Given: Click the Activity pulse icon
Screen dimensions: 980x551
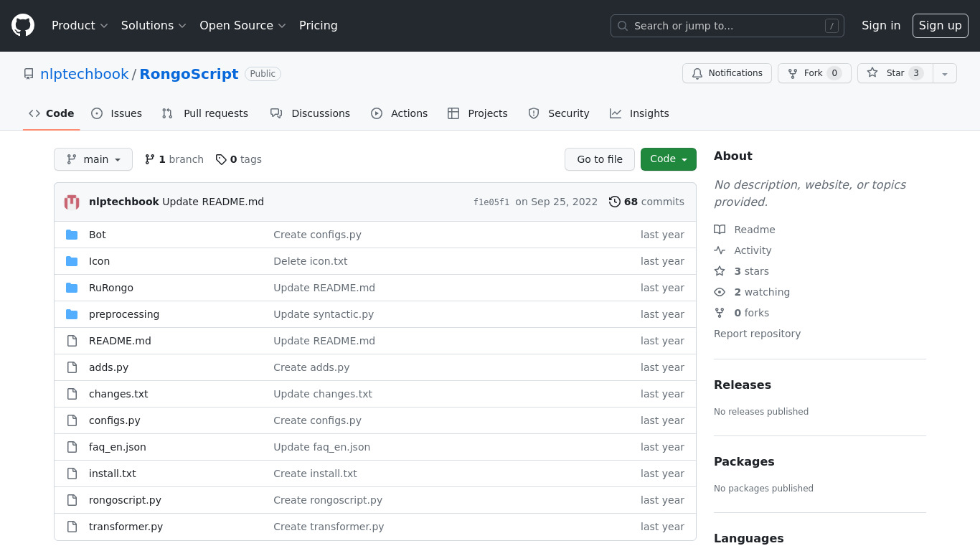Looking at the screenshot, I should [x=720, y=250].
